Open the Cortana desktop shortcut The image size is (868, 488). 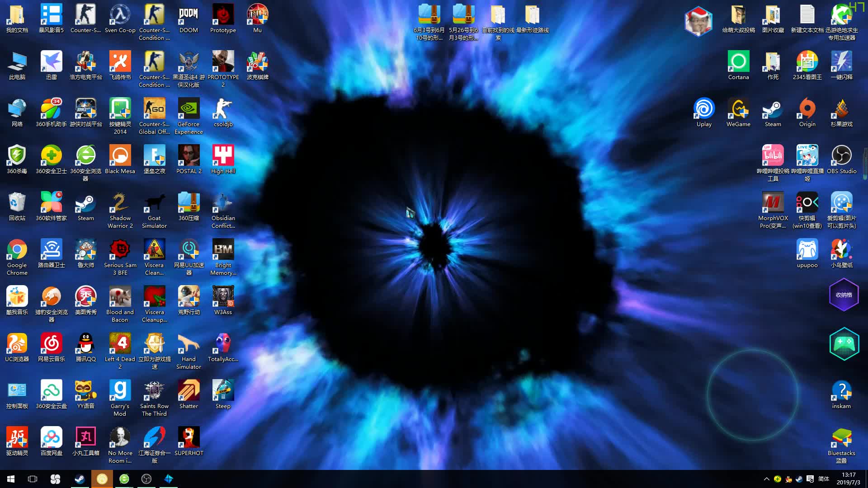coord(738,66)
